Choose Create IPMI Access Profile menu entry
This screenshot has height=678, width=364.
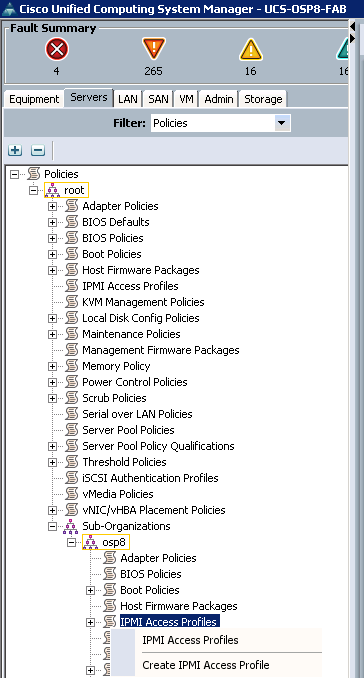coord(206,665)
